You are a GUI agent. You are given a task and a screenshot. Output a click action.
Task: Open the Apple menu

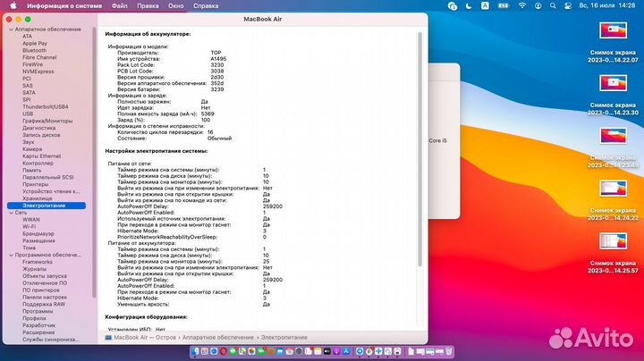pyautogui.click(x=13, y=5)
